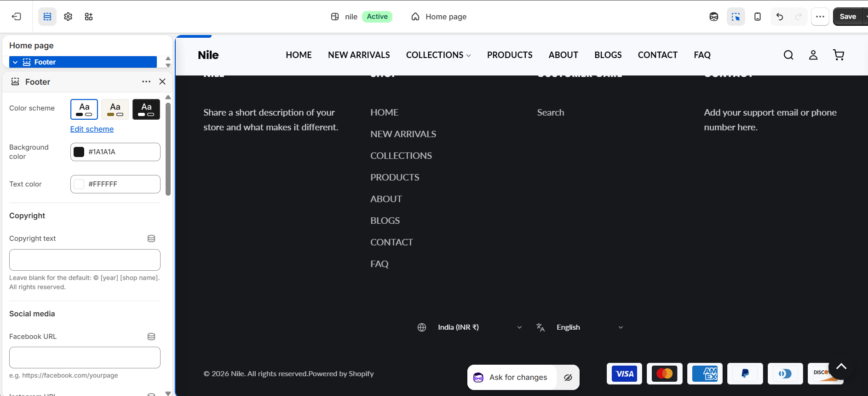This screenshot has width=868, height=396.
Task: Choose the dark third color scheme
Action: [146, 109]
